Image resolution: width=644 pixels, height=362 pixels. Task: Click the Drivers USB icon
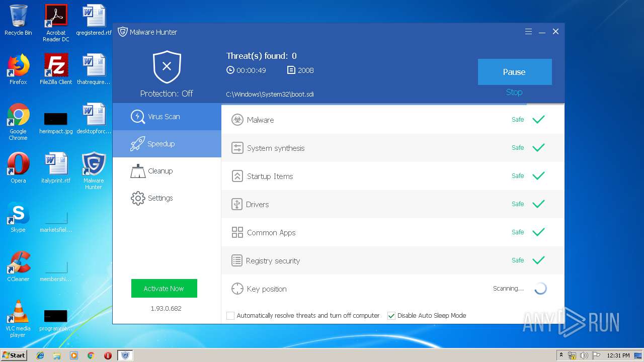(237, 204)
